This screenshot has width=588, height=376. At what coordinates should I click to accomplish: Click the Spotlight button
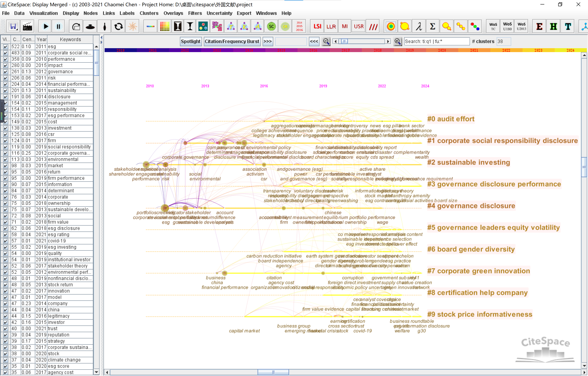(x=191, y=41)
